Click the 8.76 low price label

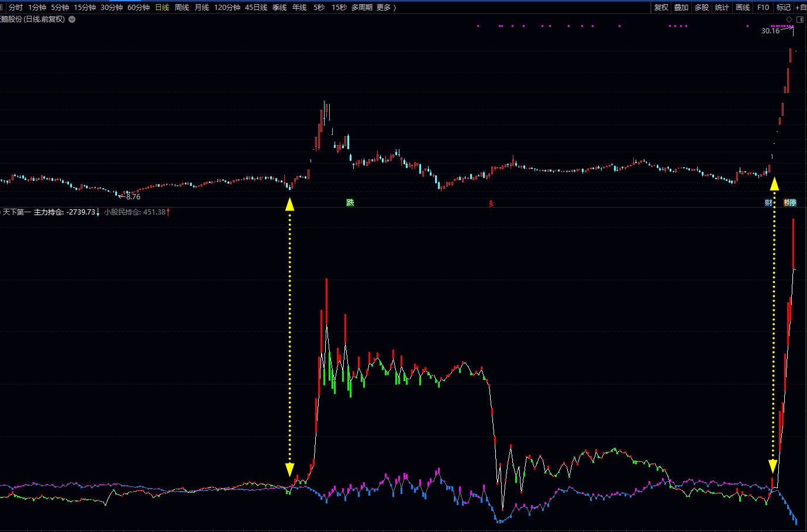[133, 197]
